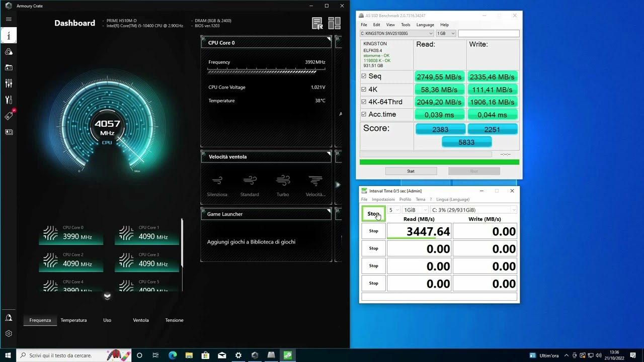Screen dimensions: 644x362
Task: Open the test count 5 dropdown
Action: 393,210
